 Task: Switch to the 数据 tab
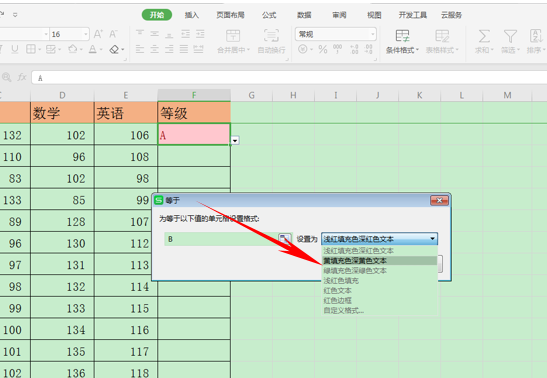[x=304, y=15]
